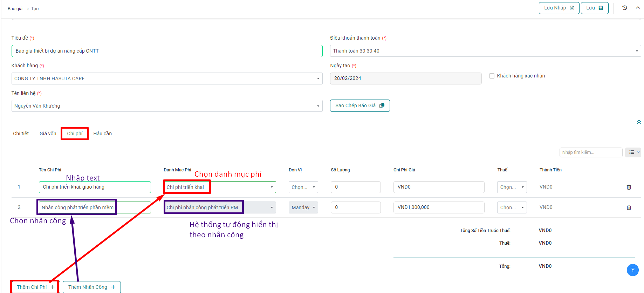Click the history clock icon in header

click(x=624, y=8)
